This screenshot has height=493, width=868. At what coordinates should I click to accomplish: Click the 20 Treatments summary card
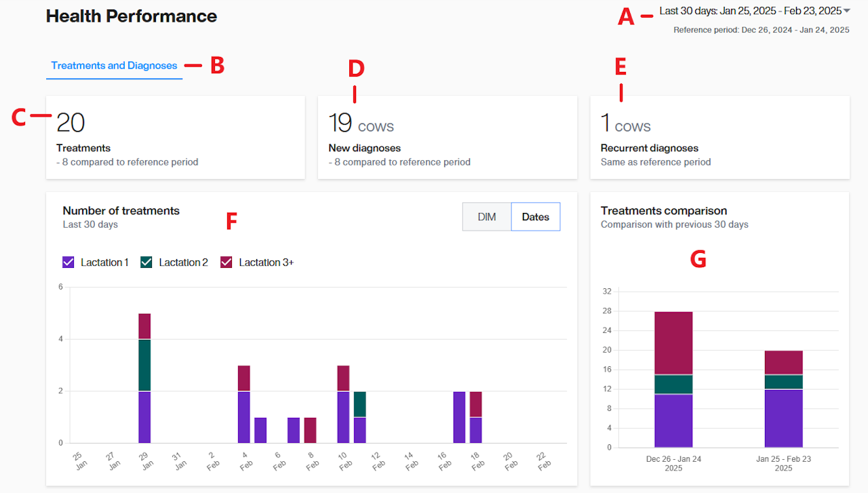point(175,138)
